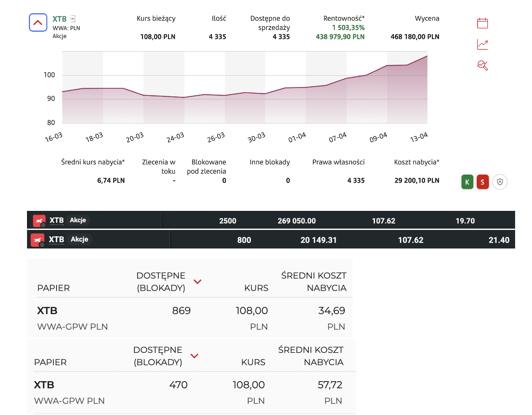Click the Kurs bieżący 108,00 PLN value

[158, 37]
